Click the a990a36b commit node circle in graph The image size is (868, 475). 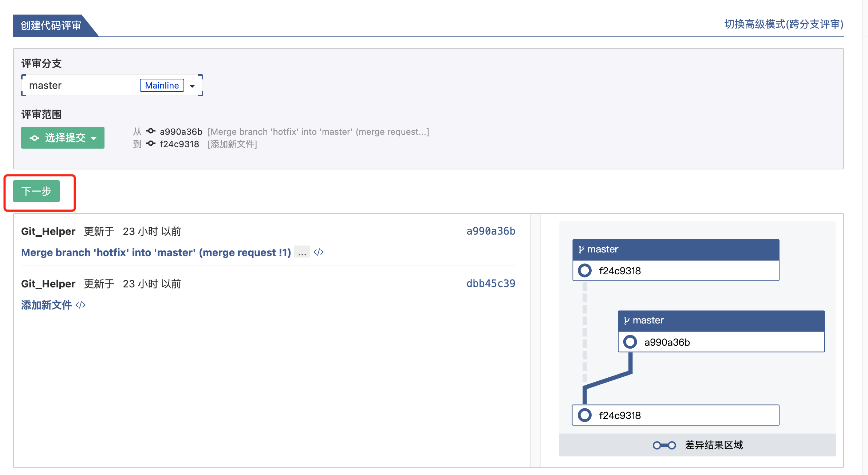[630, 342]
